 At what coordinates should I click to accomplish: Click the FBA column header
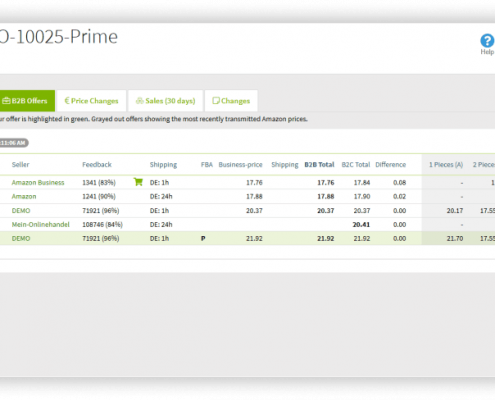[x=207, y=165]
